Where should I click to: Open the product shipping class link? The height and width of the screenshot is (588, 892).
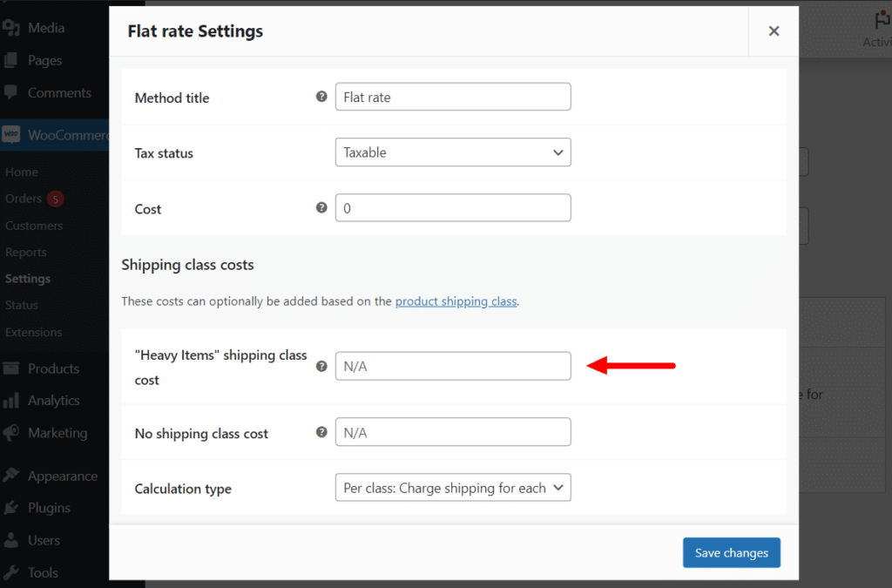pyautogui.click(x=456, y=301)
